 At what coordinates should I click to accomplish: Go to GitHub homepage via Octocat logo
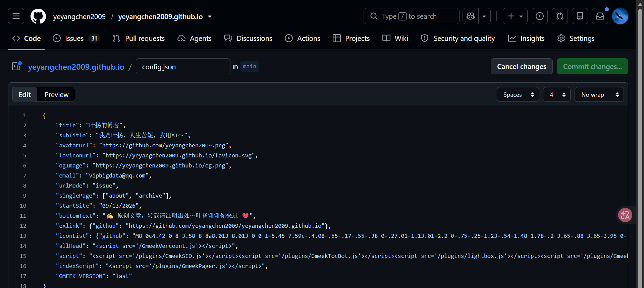click(x=38, y=16)
